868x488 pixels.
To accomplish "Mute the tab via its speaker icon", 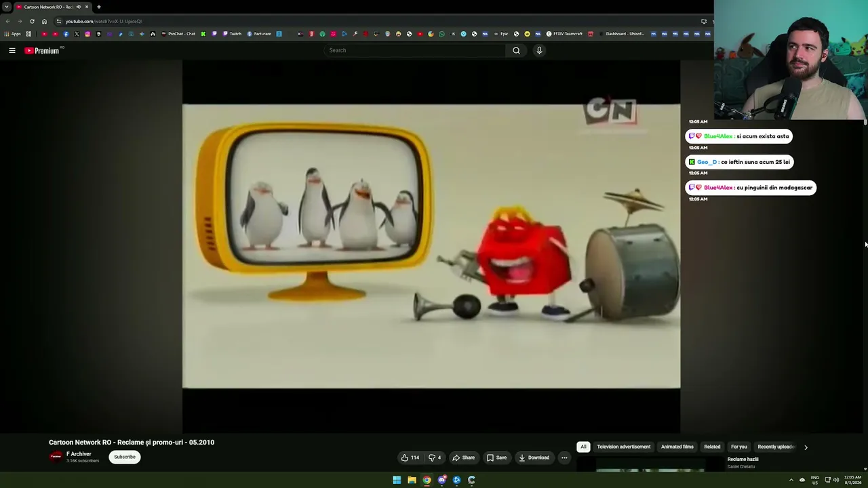I will [78, 7].
